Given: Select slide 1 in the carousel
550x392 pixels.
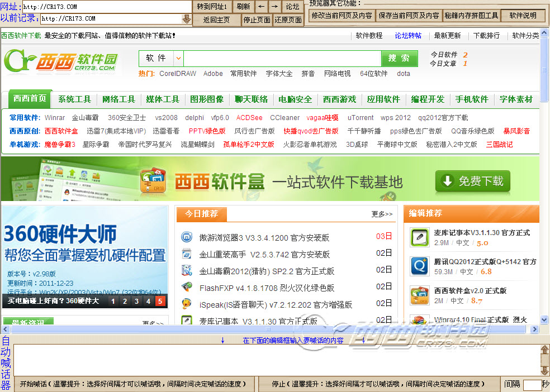Looking at the screenshot, I should coord(113,301).
